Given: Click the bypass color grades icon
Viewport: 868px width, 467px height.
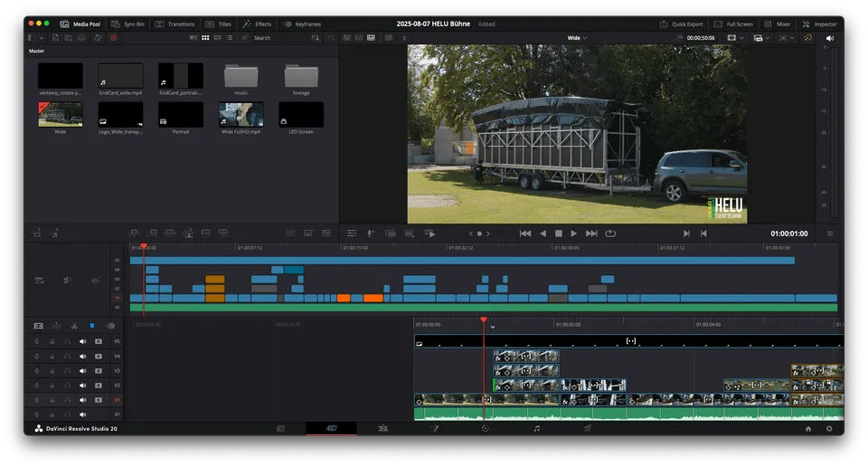Looking at the screenshot, I should click(807, 38).
